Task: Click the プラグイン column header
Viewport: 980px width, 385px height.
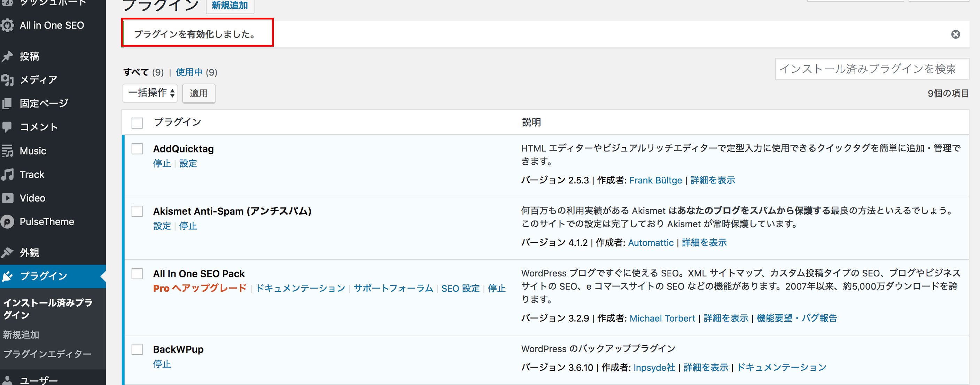Action: coord(177,122)
